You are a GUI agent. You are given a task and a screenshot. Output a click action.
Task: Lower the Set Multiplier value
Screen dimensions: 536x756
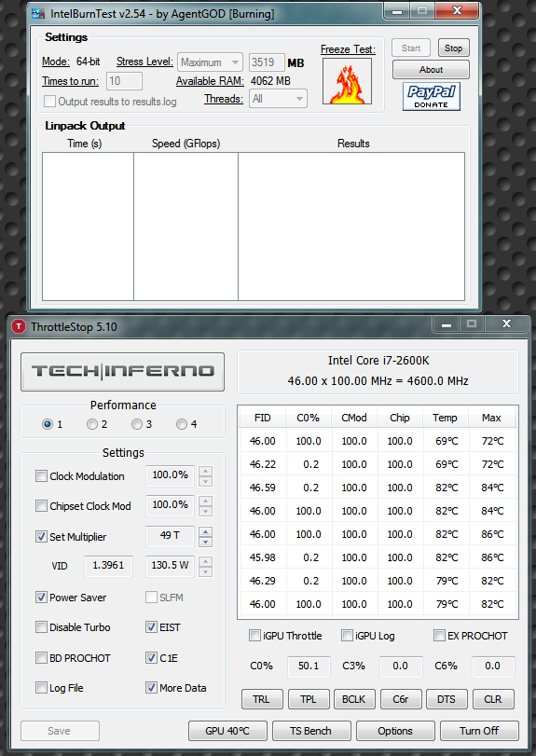pyautogui.click(x=205, y=542)
